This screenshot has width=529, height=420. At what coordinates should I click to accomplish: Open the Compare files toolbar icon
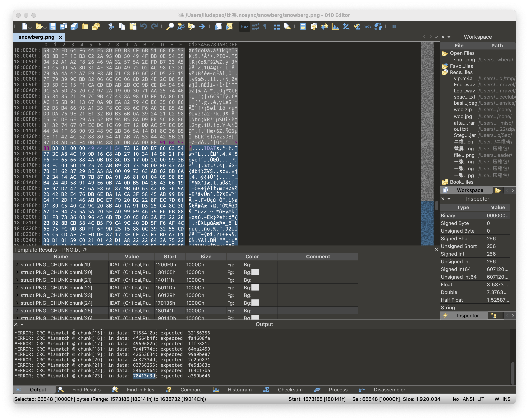pos(314,26)
